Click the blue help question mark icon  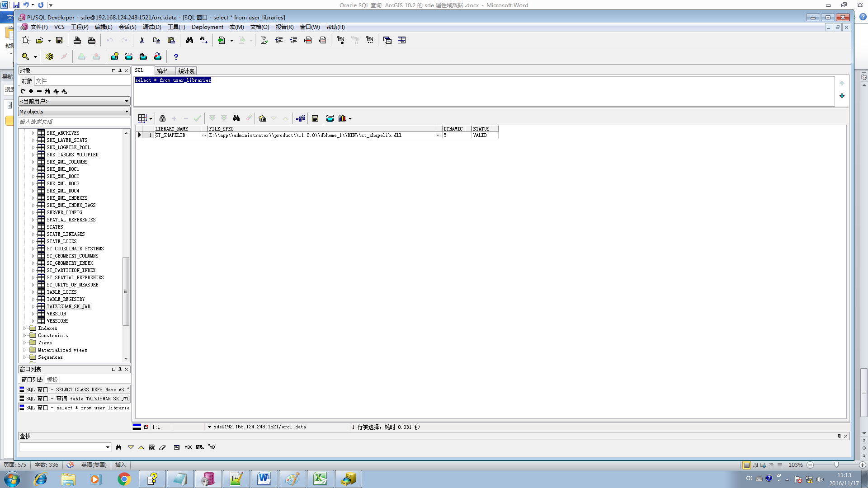tap(176, 56)
